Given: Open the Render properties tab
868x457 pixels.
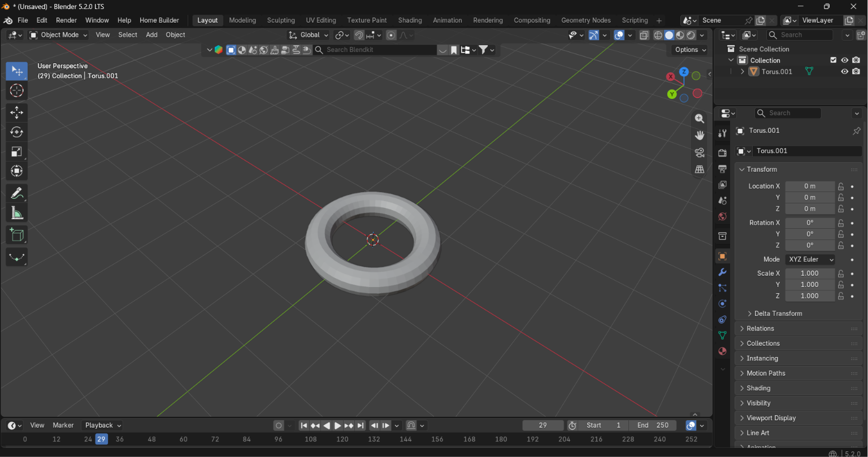Looking at the screenshot, I should pos(722,153).
